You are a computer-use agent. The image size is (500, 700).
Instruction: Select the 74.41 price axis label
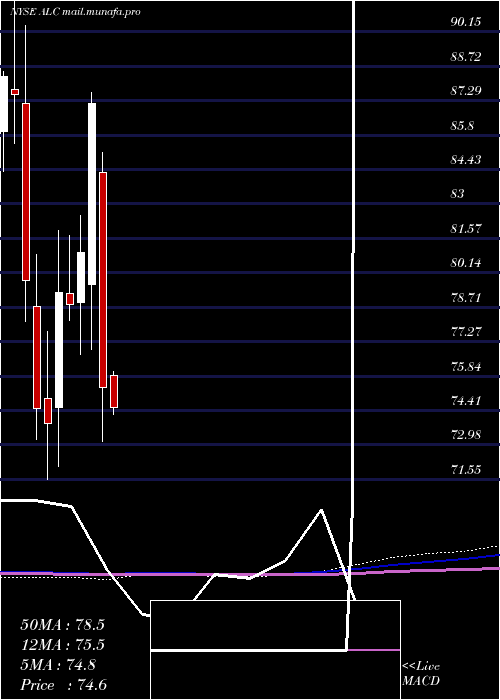click(x=466, y=400)
